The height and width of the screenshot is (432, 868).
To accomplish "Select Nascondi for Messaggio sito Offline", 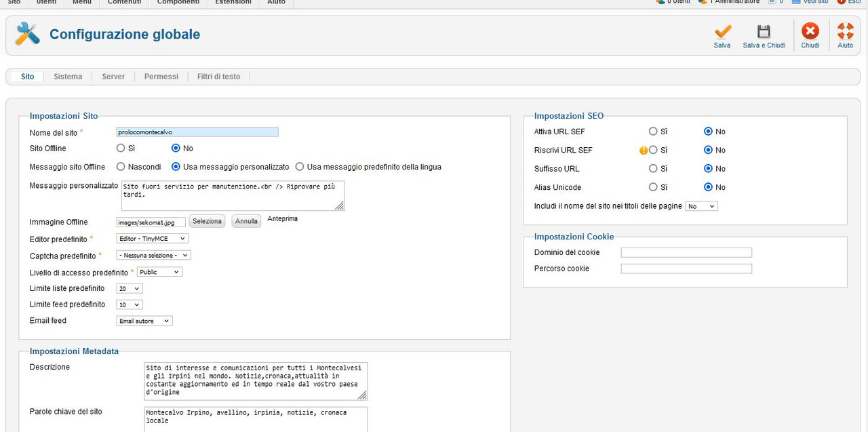I will coord(121,166).
